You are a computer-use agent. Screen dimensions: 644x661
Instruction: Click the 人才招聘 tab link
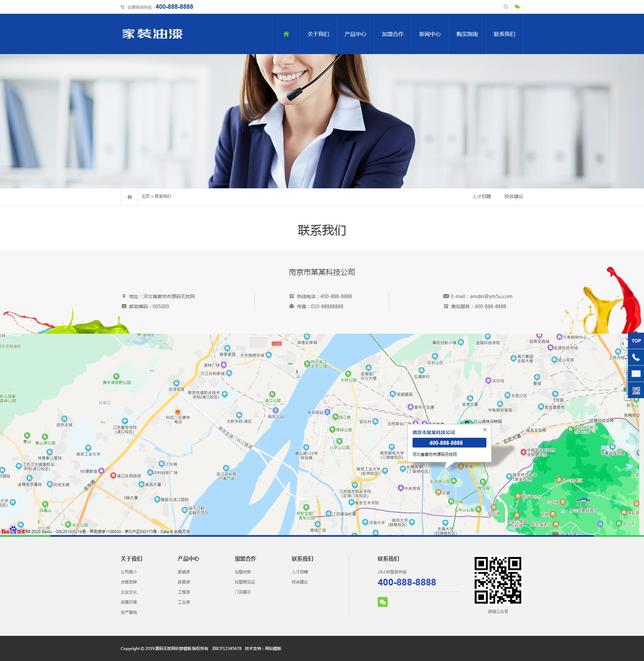[481, 197]
